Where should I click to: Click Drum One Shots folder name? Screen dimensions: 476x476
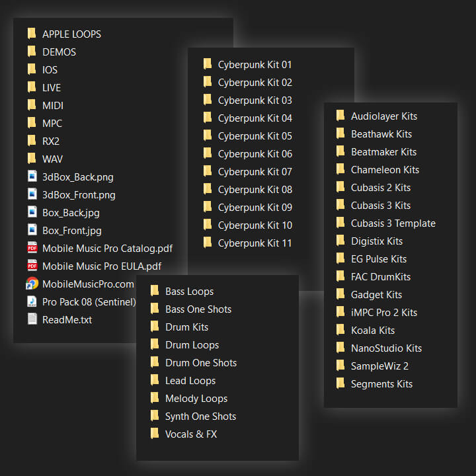201,363
